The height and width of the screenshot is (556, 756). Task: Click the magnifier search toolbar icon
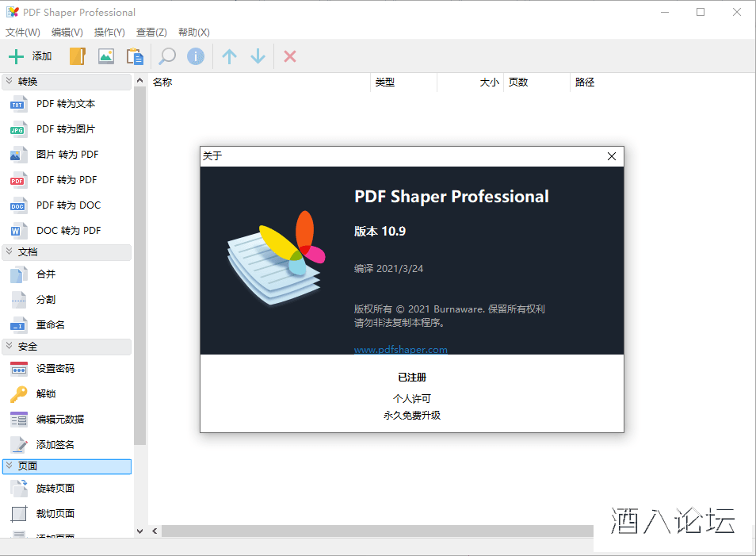coord(167,56)
